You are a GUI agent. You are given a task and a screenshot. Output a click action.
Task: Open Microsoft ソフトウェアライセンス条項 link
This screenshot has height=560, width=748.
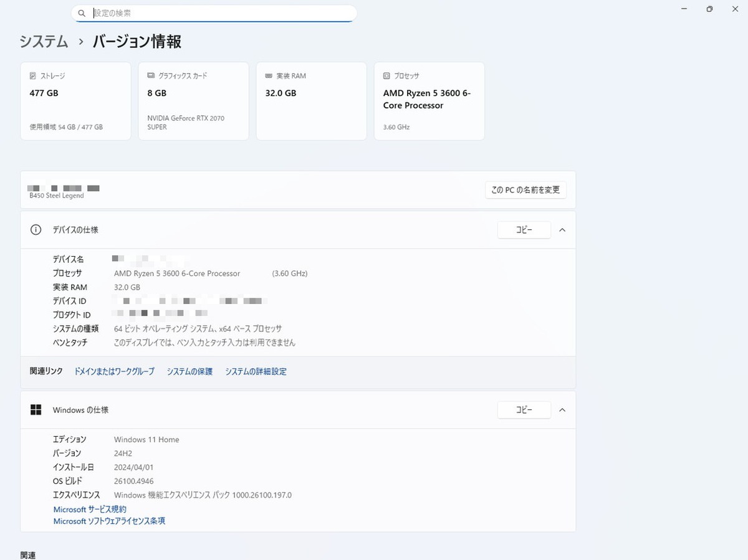tap(109, 521)
